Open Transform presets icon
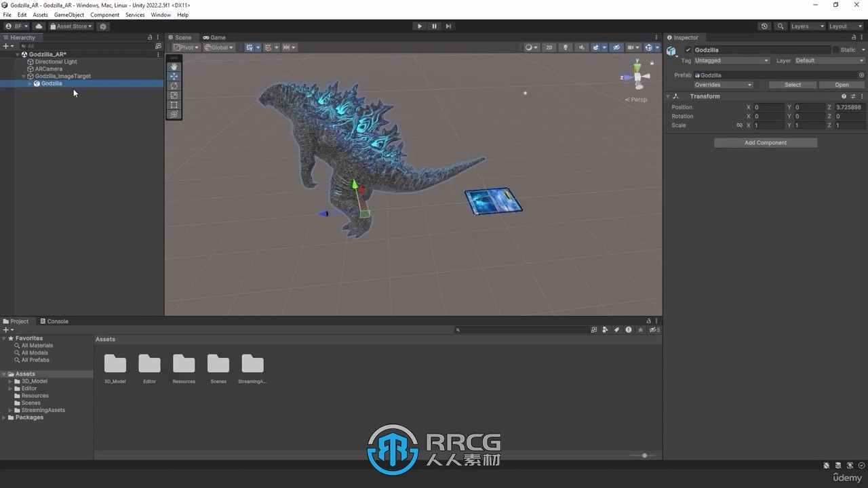This screenshot has width=868, height=488. pos(853,96)
